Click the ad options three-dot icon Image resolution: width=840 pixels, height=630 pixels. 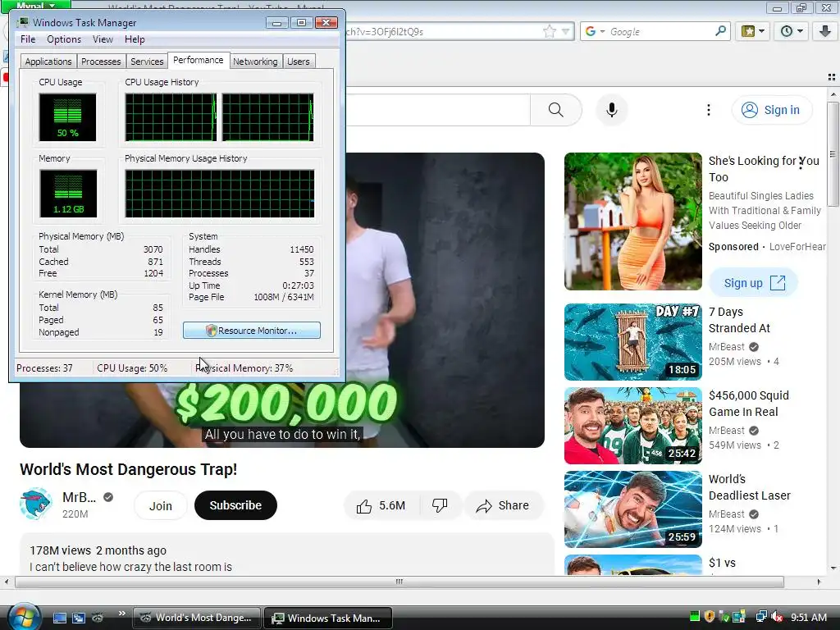point(801,163)
